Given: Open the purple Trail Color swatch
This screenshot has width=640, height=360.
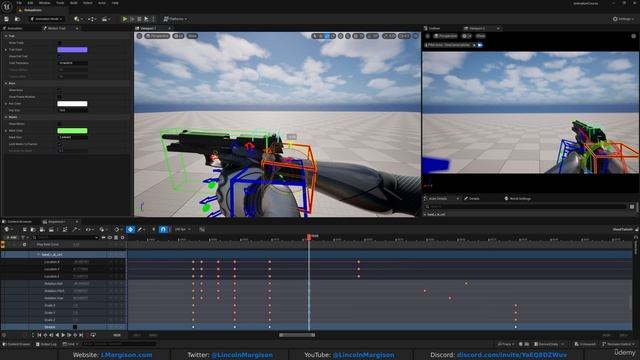Looking at the screenshot, I should pyautogui.click(x=72, y=50).
